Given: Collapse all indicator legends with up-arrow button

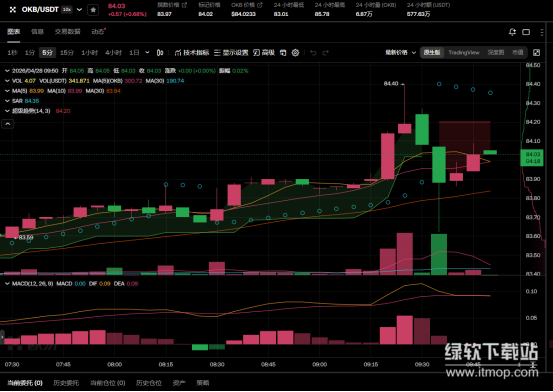Looking at the screenshot, I should pyautogui.click(x=8, y=124).
